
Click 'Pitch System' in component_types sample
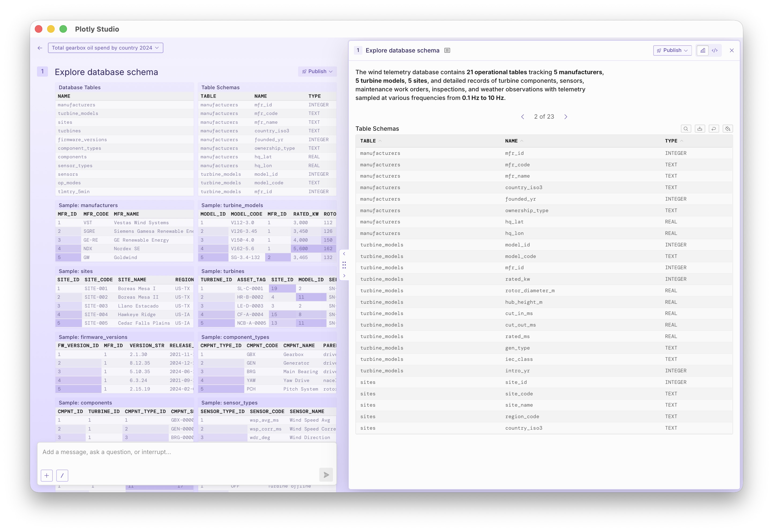coord(301,389)
